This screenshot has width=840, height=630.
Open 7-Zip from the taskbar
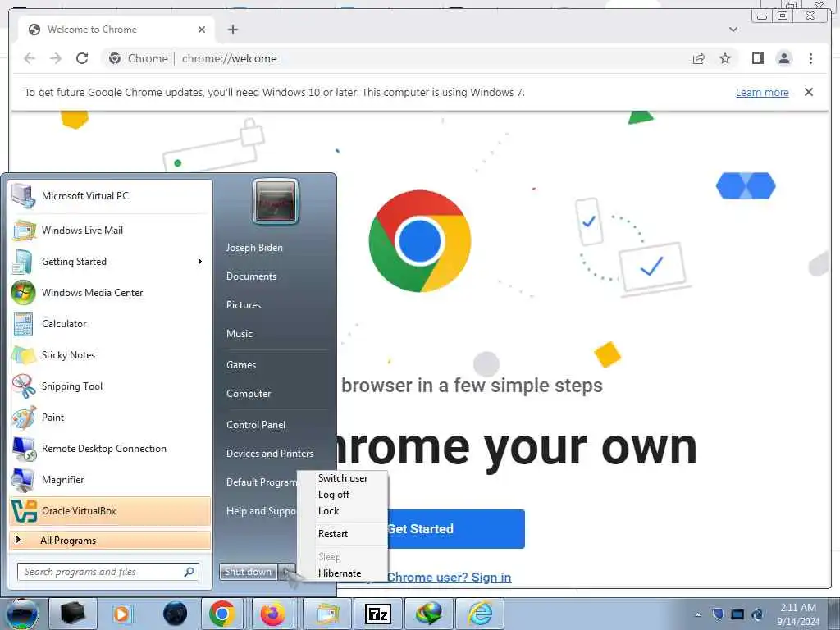click(377, 614)
